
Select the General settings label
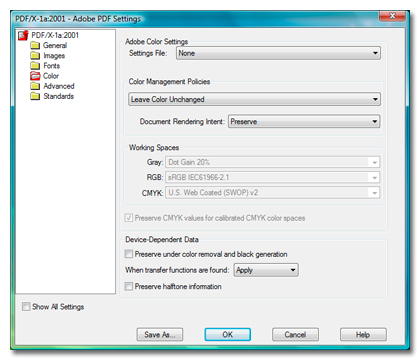coord(55,45)
